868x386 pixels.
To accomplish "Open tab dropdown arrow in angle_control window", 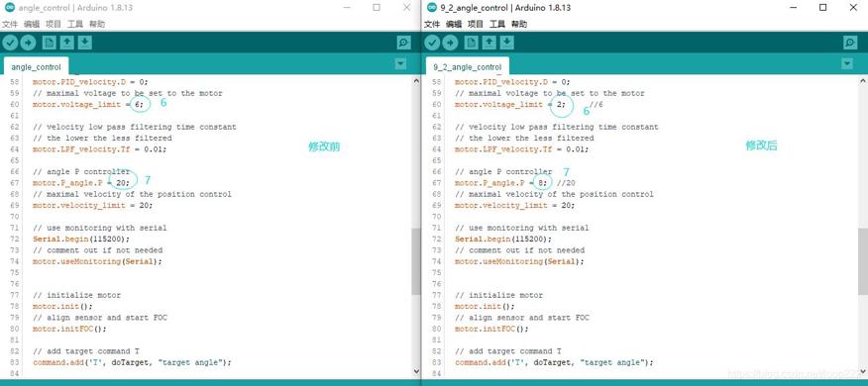I will point(400,64).
